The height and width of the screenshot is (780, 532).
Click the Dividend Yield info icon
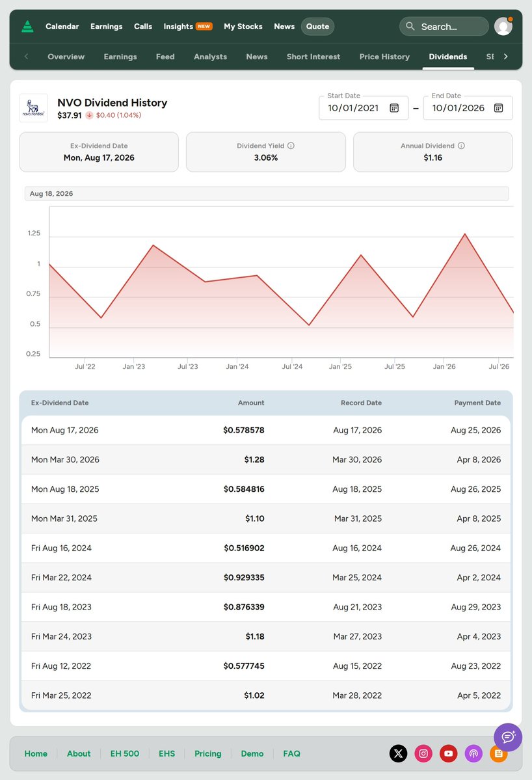[x=291, y=146]
